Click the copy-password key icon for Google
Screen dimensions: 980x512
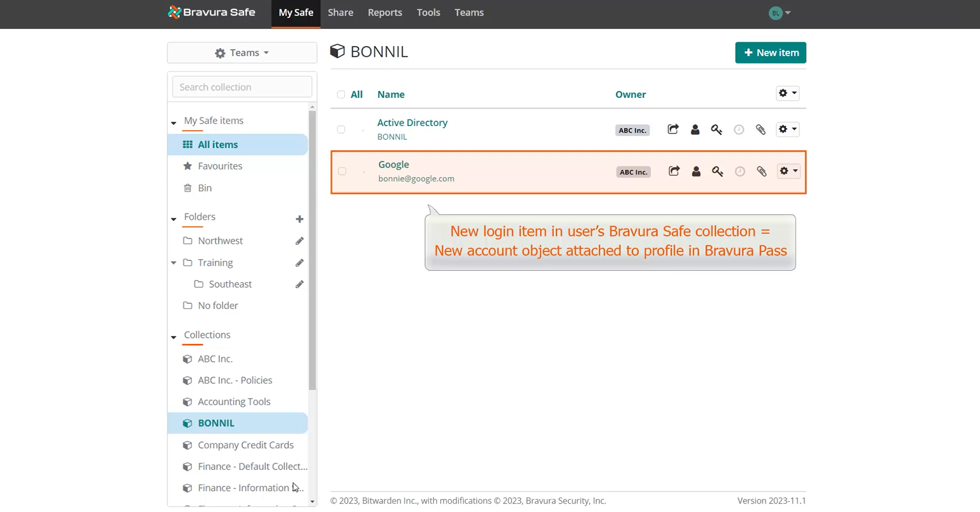pyautogui.click(x=717, y=172)
